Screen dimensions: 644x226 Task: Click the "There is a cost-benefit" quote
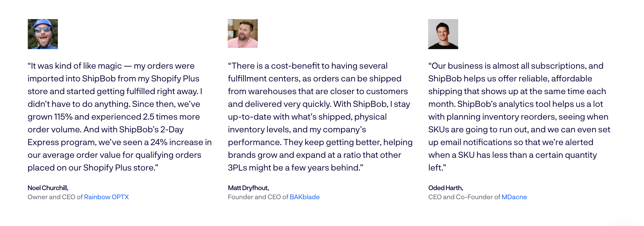tap(320, 117)
